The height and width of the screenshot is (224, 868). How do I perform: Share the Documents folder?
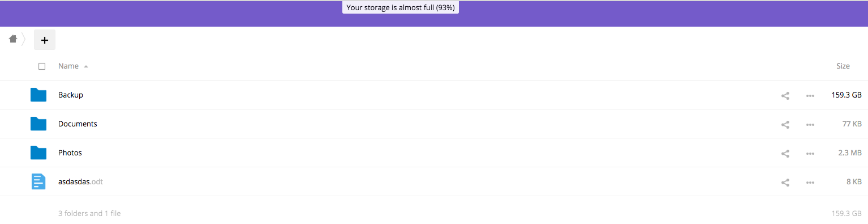click(x=785, y=124)
